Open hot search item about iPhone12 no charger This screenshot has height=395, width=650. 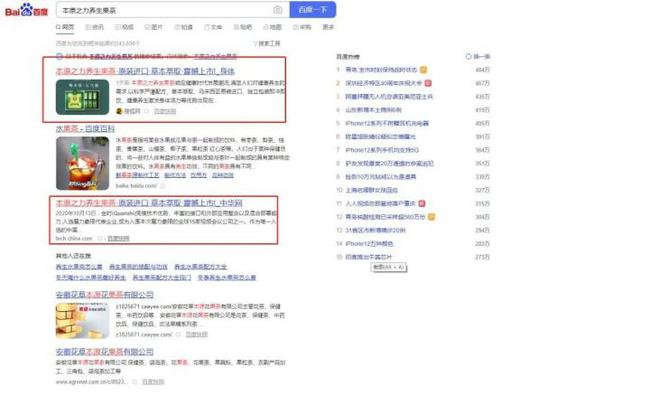pyautogui.click(x=387, y=123)
